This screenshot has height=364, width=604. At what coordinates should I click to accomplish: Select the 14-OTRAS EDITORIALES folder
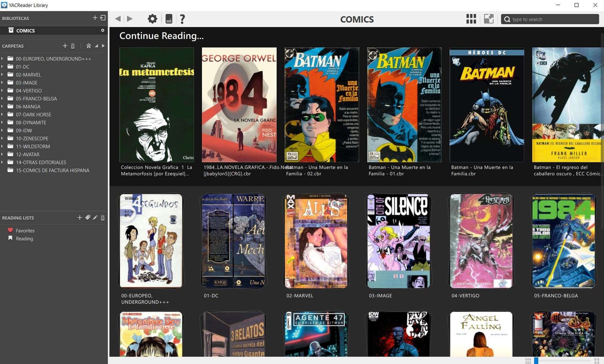tap(41, 162)
